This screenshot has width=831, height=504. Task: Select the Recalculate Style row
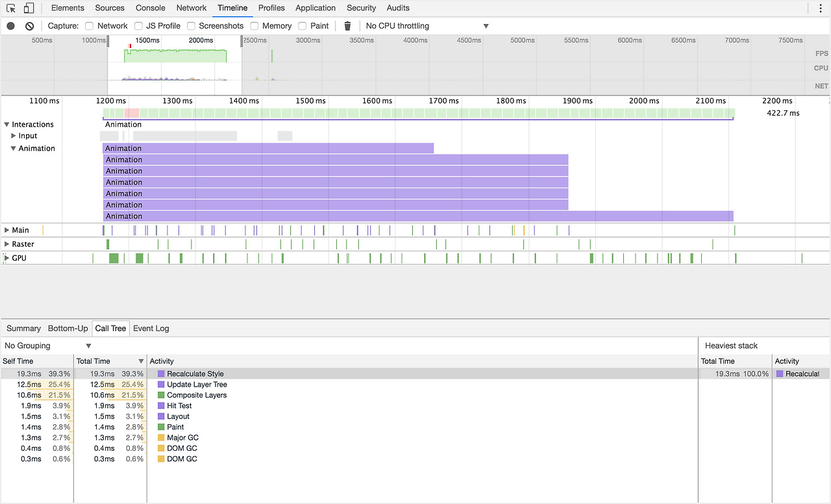(349, 374)
